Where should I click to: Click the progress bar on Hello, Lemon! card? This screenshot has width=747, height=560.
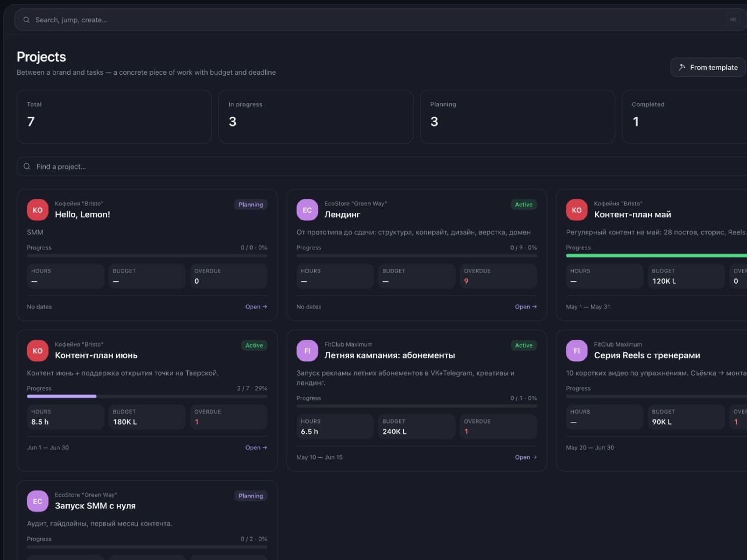pyautogui.click(x=147, y=255)
